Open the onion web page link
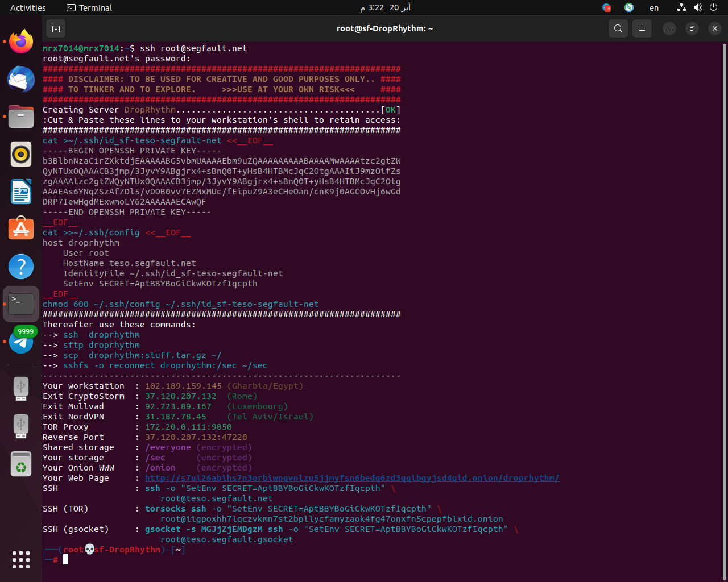The height and width of the screenshot is (582, 728). point(352,478)
